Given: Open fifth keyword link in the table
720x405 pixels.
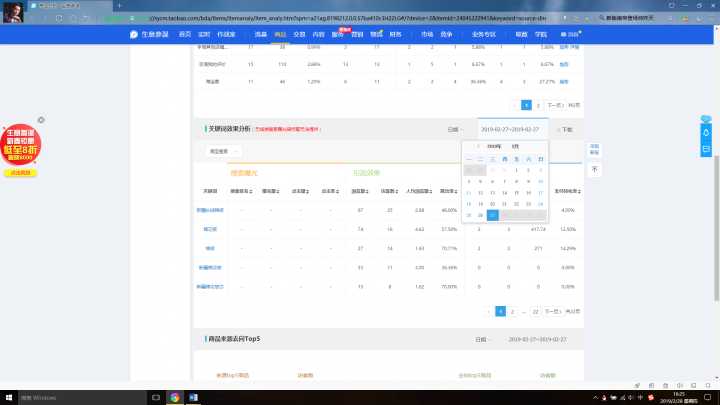Looking at the screenshot, I should pos(210,287).
